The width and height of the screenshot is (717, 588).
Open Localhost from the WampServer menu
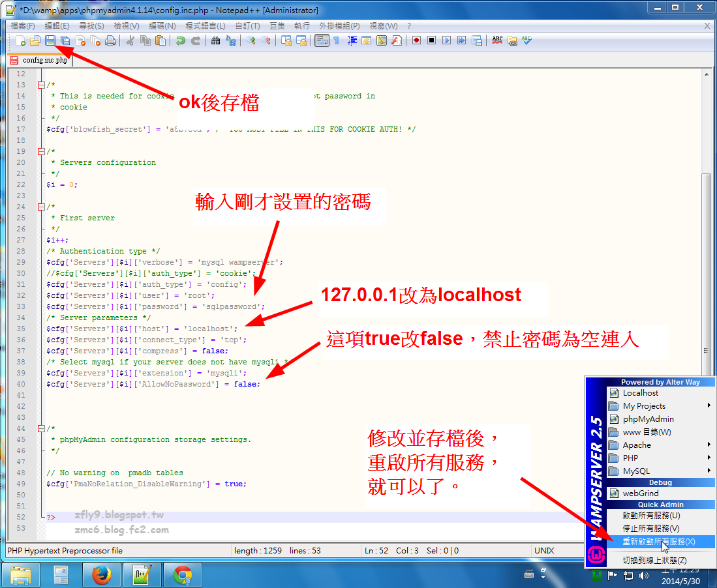click(x=661, y=393)
